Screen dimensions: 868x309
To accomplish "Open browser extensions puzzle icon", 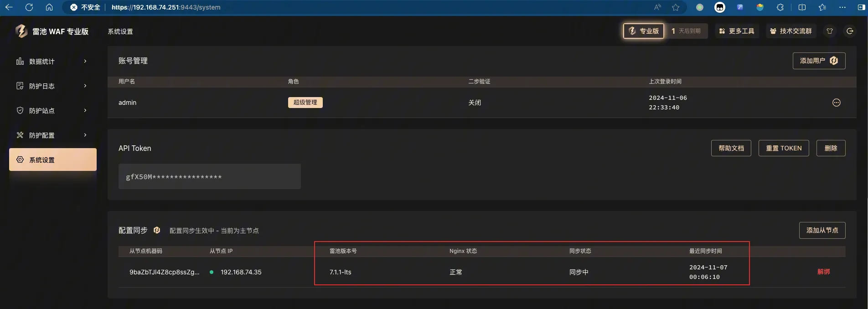I will click(780, 7).
